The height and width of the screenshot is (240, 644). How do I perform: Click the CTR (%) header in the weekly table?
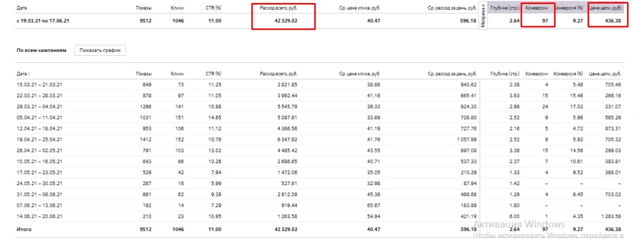click(213, 74)
